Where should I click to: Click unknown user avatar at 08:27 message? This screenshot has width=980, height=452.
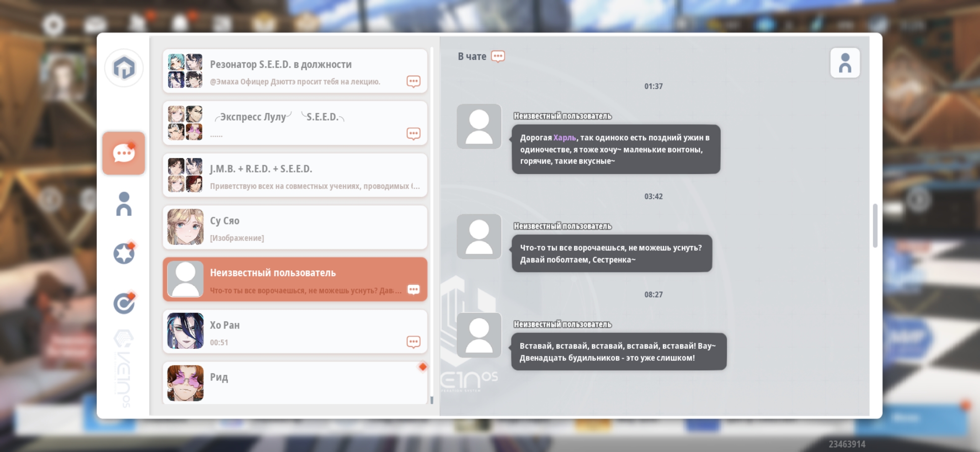click(479, 335)
